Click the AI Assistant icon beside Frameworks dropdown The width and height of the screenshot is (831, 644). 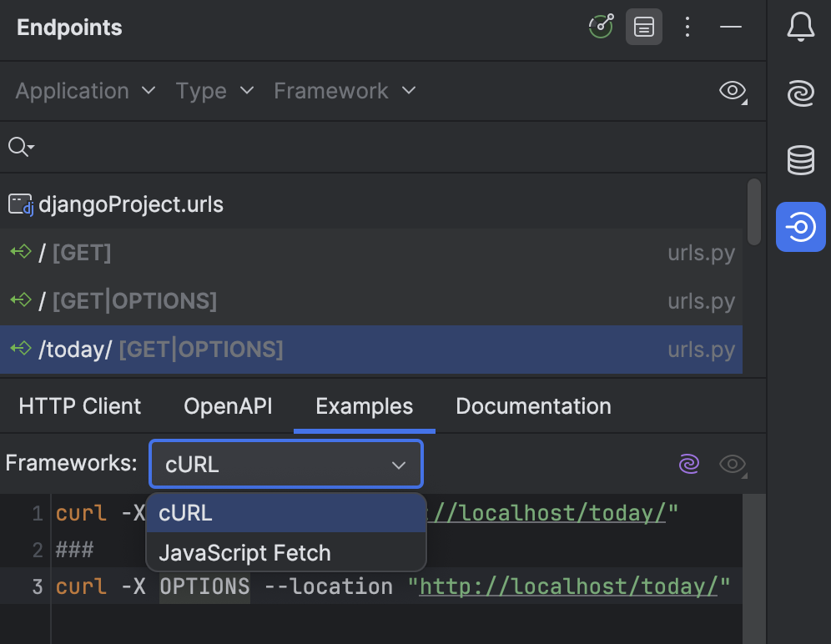click(689, 464)
